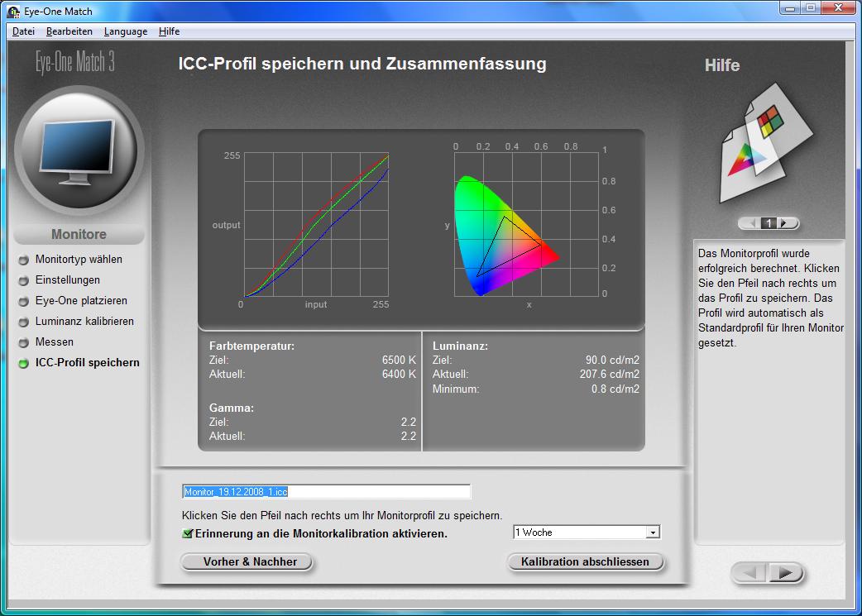This screenshot has width=862, height=616.
Task: Click the bullet beside Einstellungen
Action: 23,281
